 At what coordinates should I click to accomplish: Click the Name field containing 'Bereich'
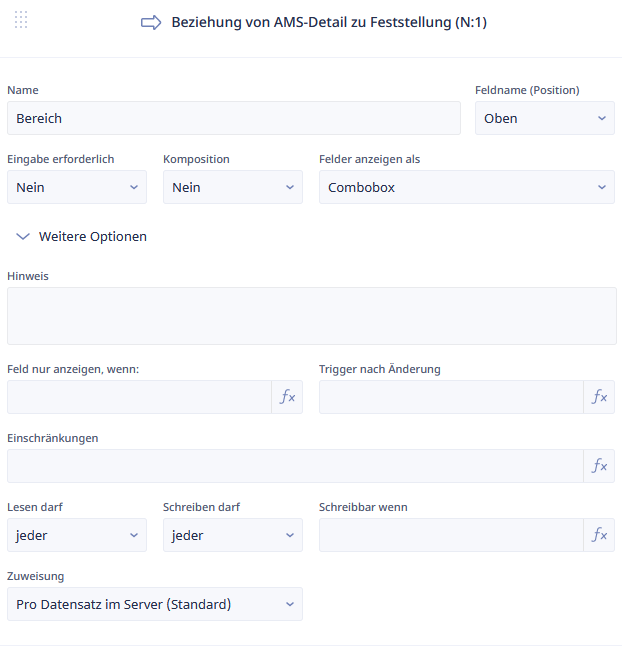coord(233,118)
